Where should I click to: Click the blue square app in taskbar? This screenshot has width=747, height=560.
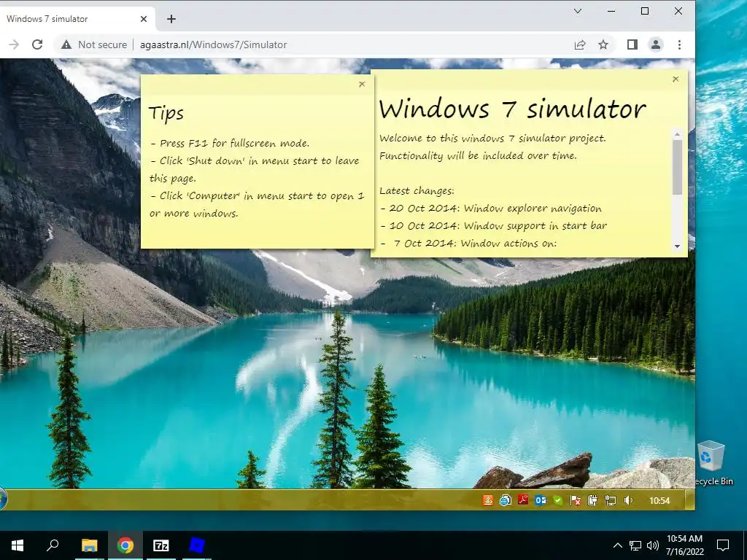[197, 545]
